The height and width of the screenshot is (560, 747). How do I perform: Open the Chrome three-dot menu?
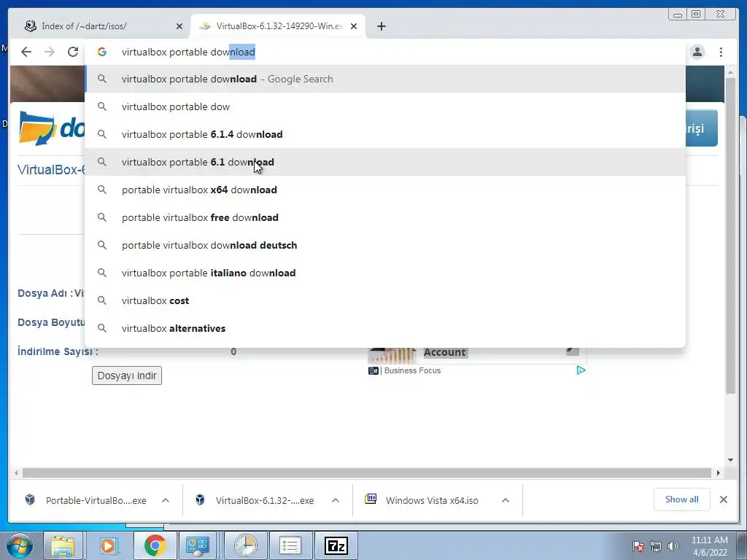tap(721, 52)
